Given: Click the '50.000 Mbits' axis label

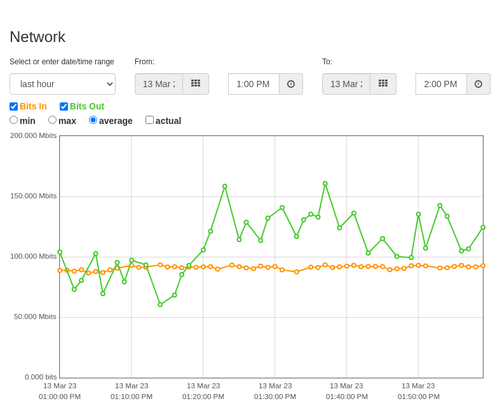Looking at the screenshot, I should pos(35,317).
